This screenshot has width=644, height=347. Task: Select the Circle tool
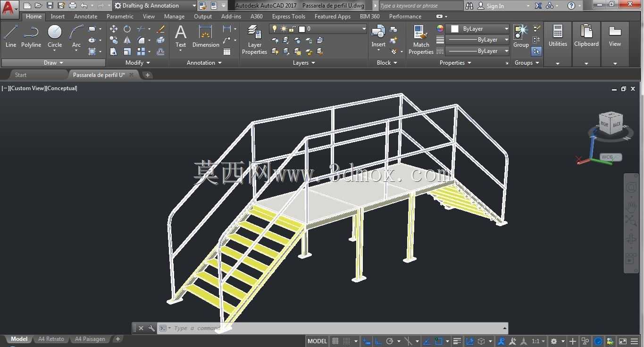55,36
